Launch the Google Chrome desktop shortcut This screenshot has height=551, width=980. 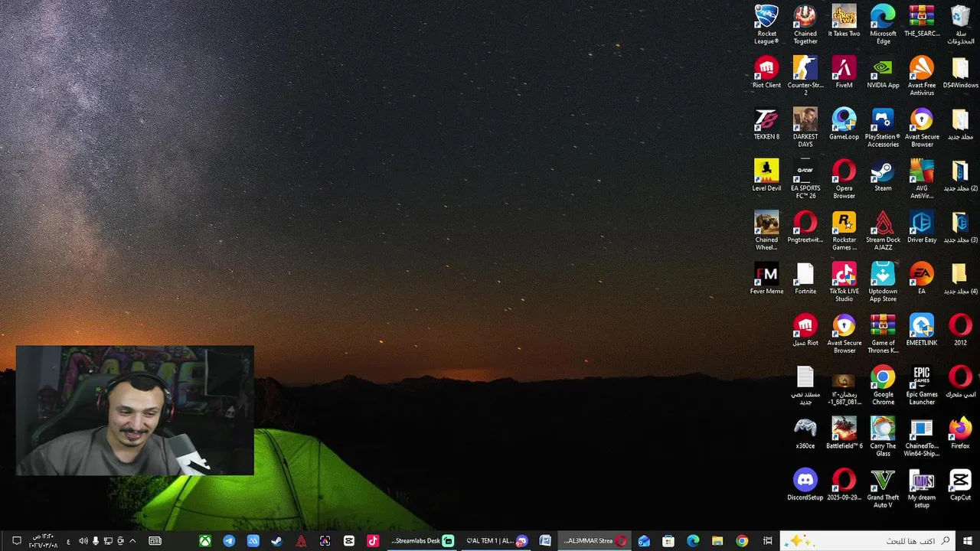[883, 384]
